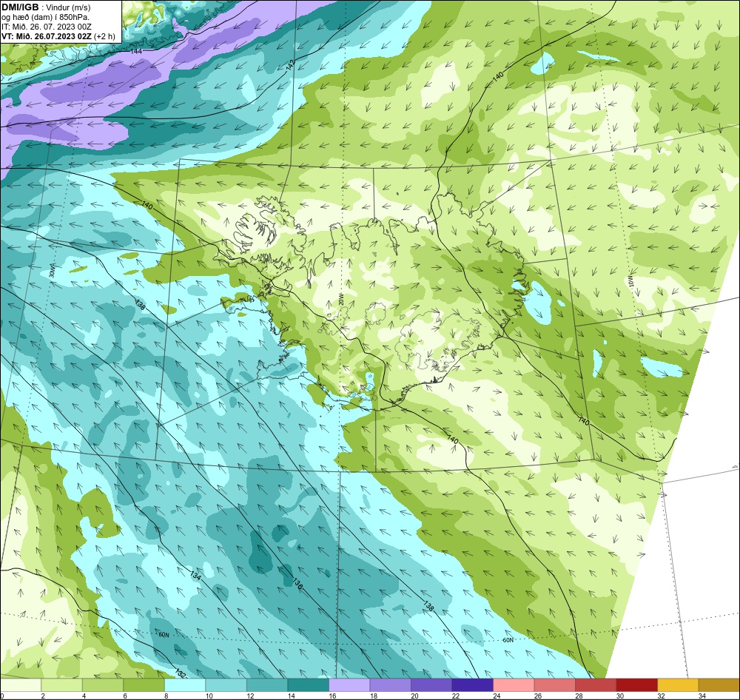The width and height of the screenshot is (740, 700).
Task: Click the '144' contour label
Action: pos(136,51)
